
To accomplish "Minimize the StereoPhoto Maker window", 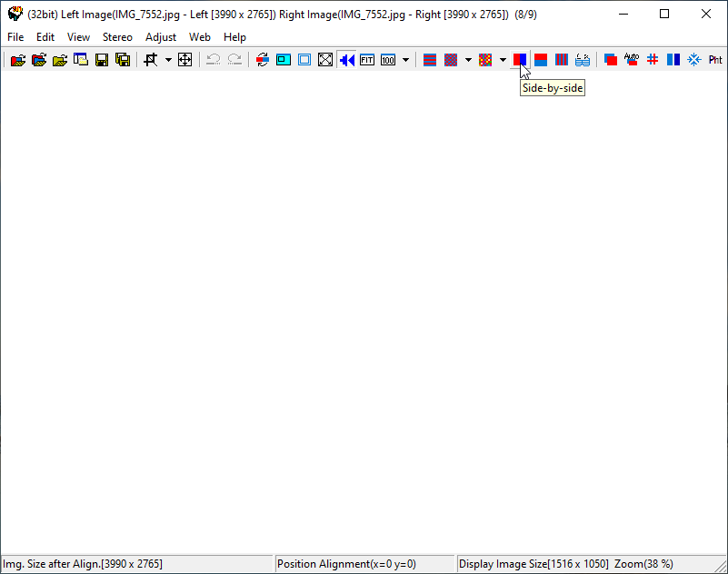I will 623,14.
